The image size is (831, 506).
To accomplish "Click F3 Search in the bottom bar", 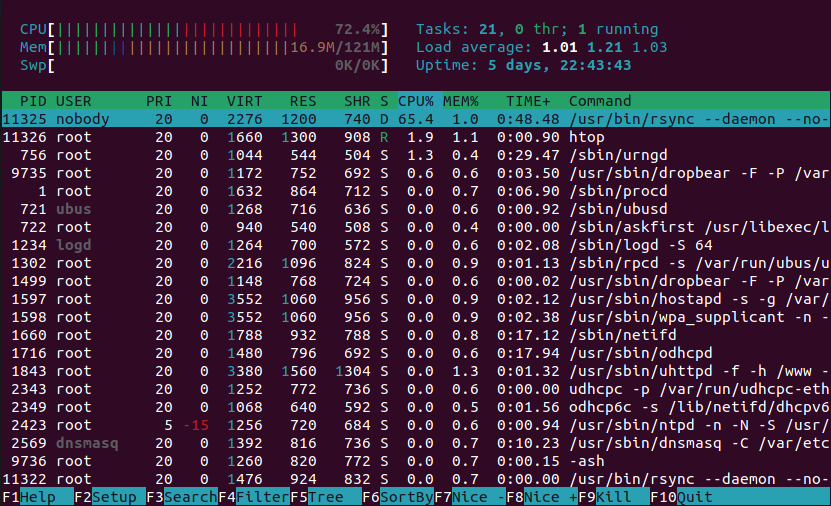I will (182, 497).
